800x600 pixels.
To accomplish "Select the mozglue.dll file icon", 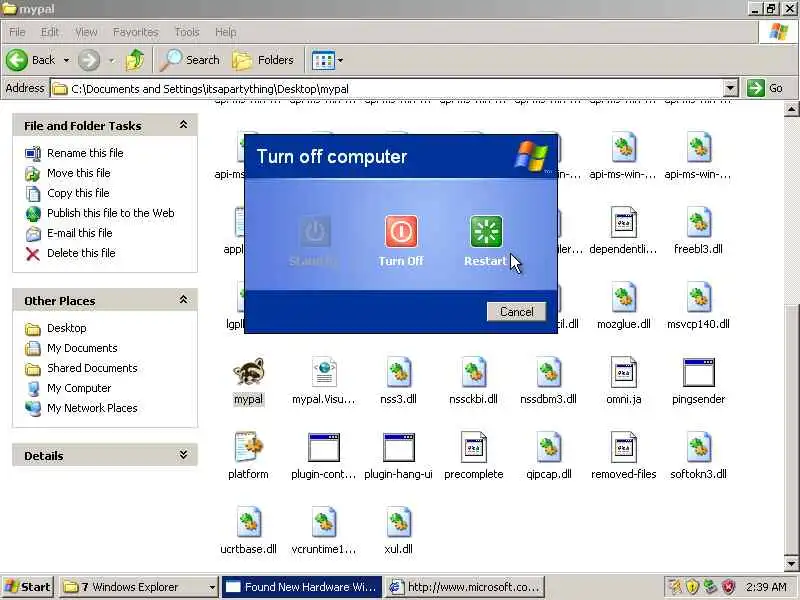I will click(623, 297).
